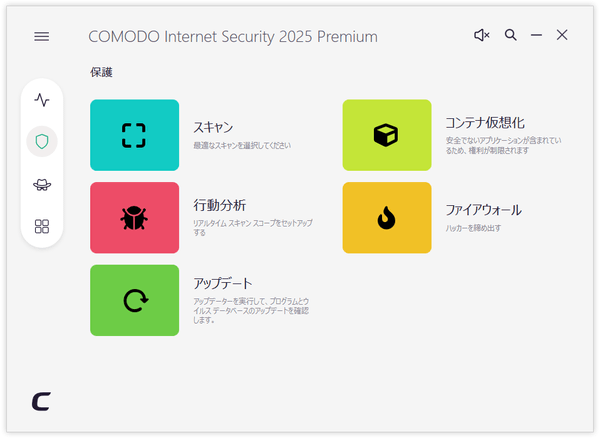
Task: Click the teal scan tile
Action: point(134,135)
